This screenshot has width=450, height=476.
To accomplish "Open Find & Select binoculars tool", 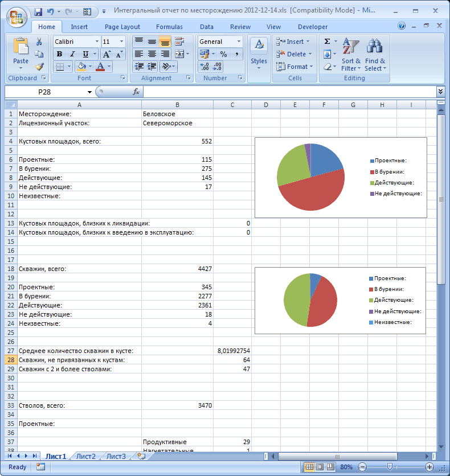I will (x=375, y=55).
